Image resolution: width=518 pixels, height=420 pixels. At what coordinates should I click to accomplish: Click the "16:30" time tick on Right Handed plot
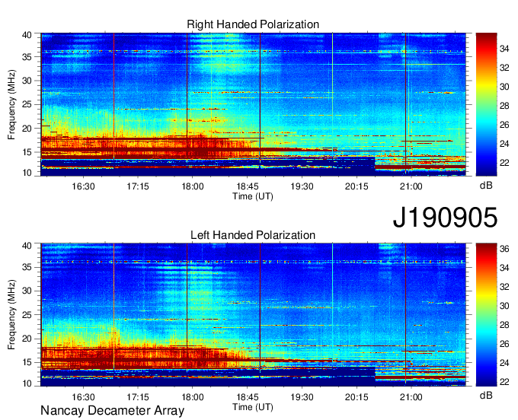[x=83, y=186]
